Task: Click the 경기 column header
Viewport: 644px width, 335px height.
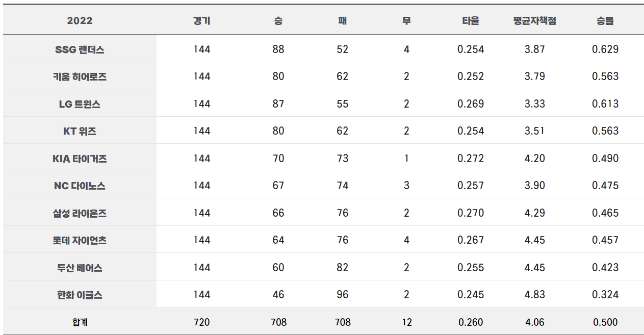Action: [201, 21]
